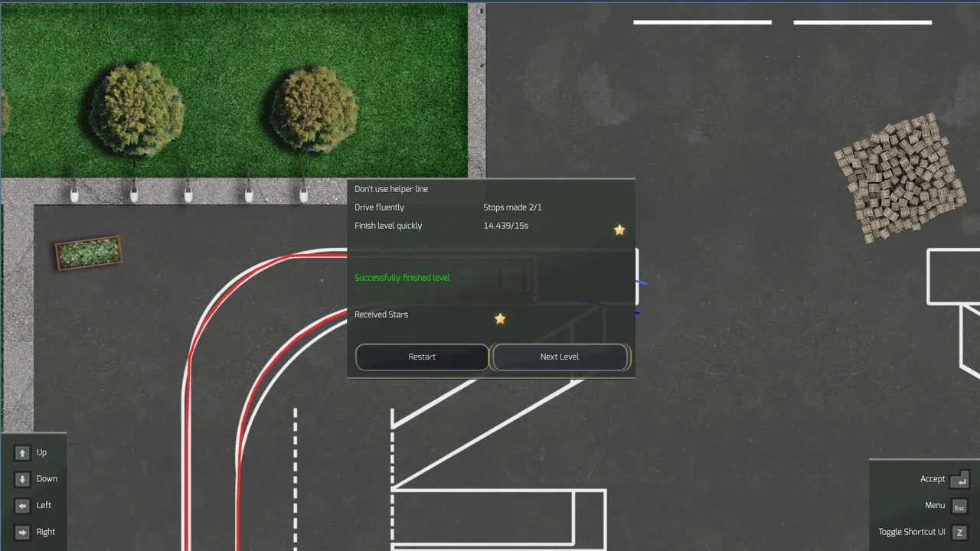Click the Left arrow key icon
This screenshot has height=551, width=980.
click(x=22, y=506)
